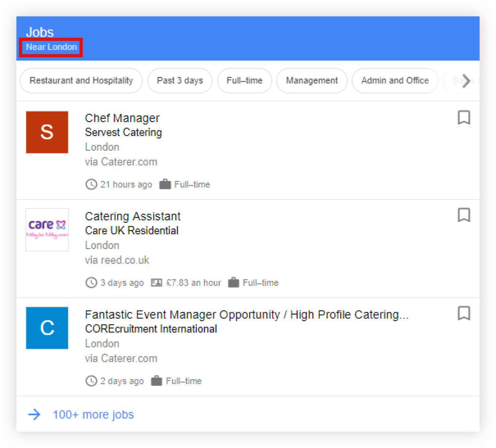This screenshot has height=448, width=496.
Task: Click the Servest Catering 'S' logo
Action: point(47,132)
